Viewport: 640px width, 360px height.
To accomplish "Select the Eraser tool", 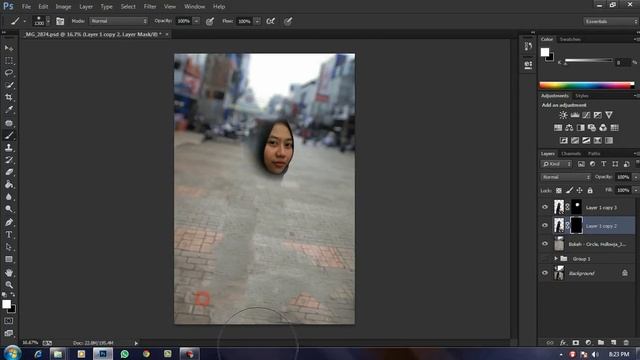I will point(9,172).
